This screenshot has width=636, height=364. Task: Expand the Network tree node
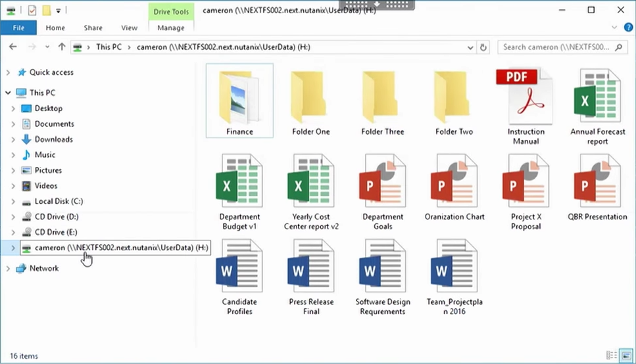pos(8,268)
